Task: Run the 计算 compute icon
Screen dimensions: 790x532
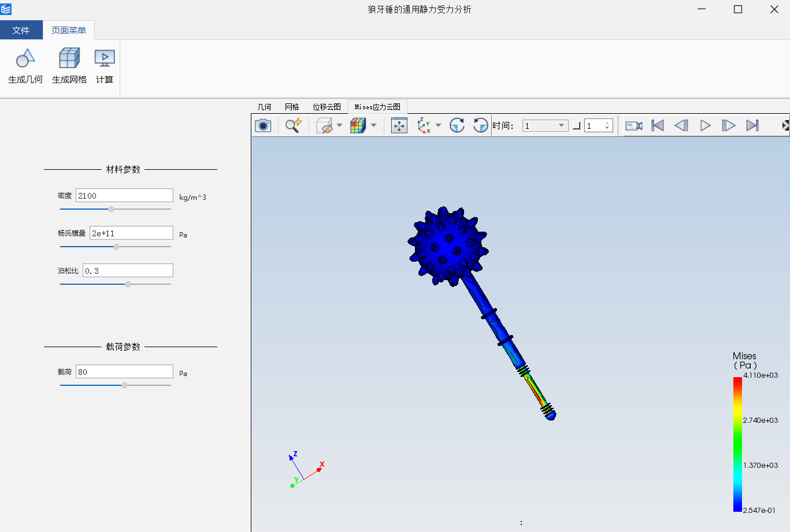Action: click(x=105, y=58)
